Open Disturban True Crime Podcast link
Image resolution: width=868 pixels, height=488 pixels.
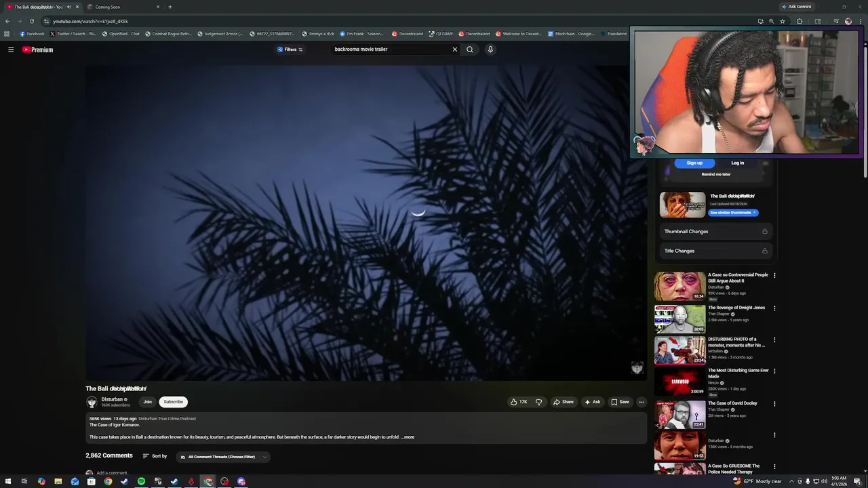tap(167, 419)
